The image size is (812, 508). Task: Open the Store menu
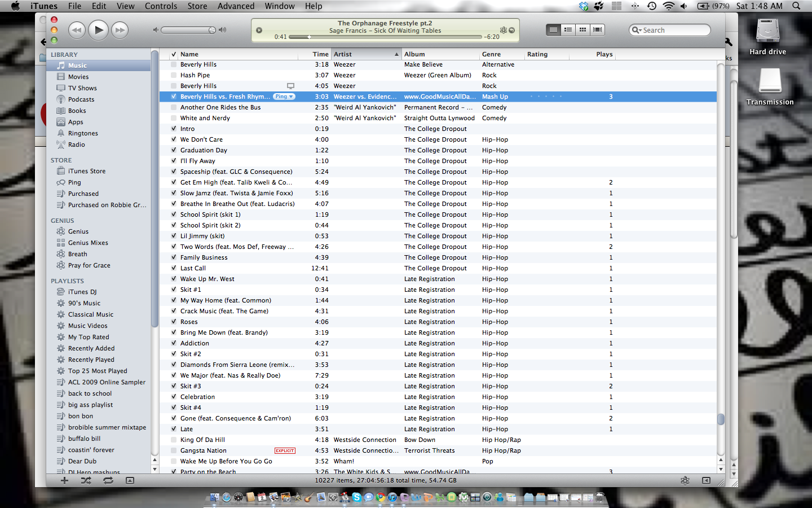click(x=197, y=6)
